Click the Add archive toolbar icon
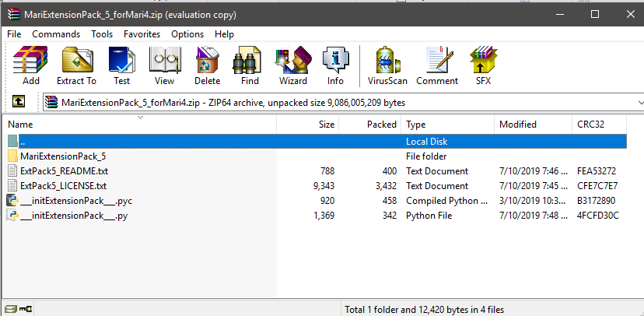Image resolution: width=644 pixels, height=316 pixels. pos(31,65)
